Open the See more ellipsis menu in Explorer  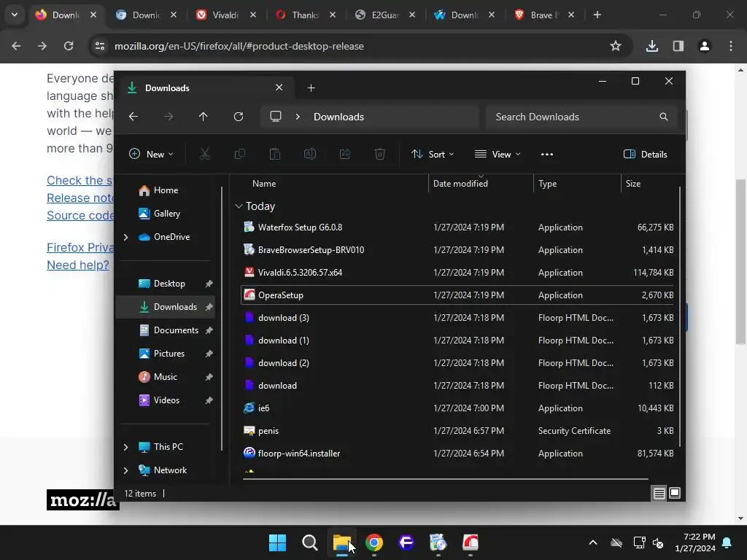click(x=547, y=154)
